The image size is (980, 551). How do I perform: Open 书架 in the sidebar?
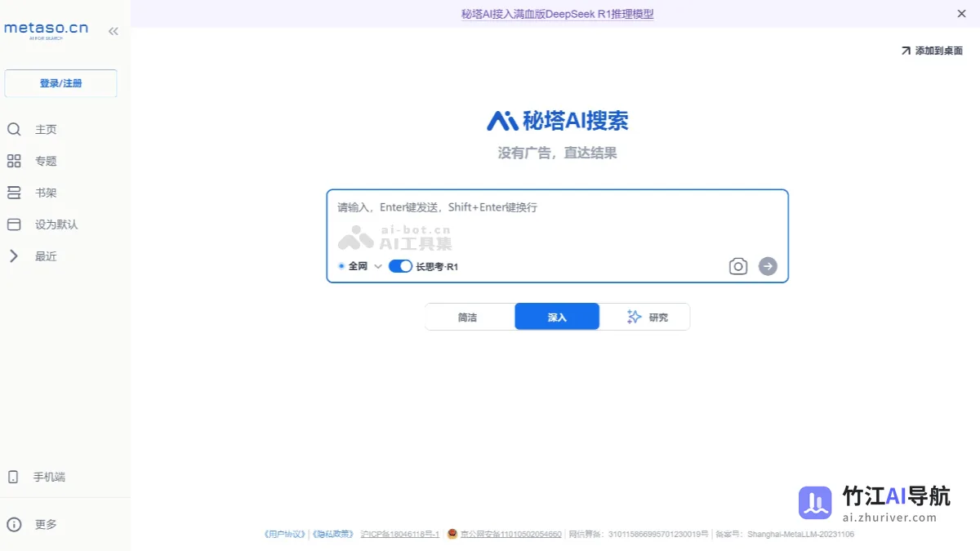(x=46, y=193)
